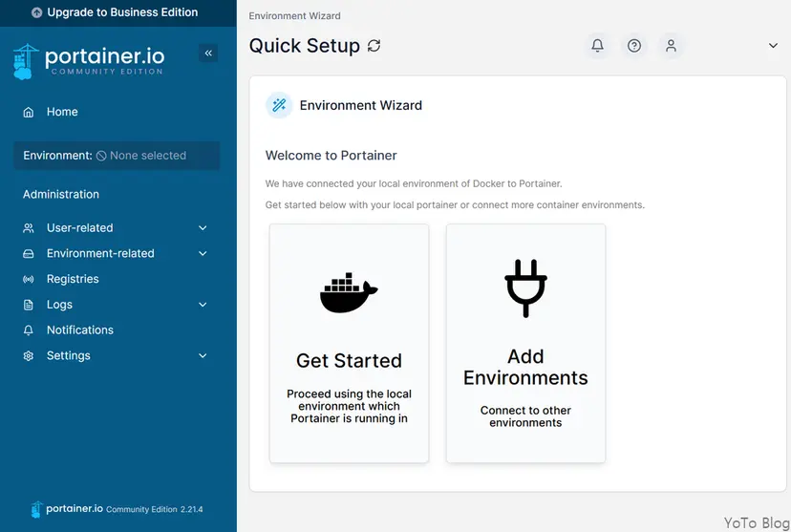
Task: Click the portainer.io logo in sidebar header
Action: [x=89, y=61]
